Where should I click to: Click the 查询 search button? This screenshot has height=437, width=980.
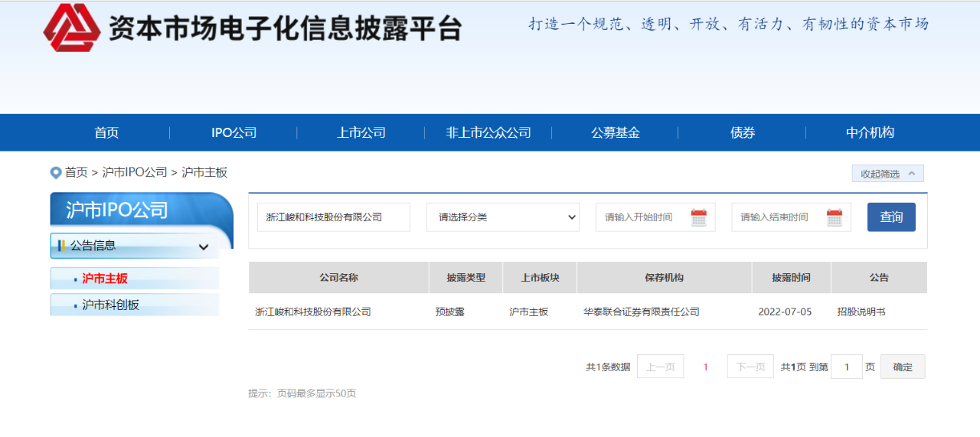[x=891, y=217]
